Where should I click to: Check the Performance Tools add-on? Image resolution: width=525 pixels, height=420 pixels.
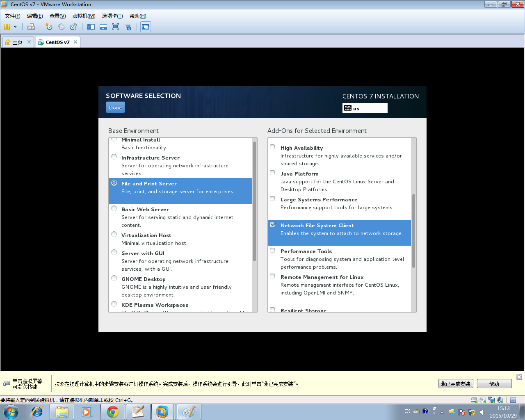(x=272, y=250)
